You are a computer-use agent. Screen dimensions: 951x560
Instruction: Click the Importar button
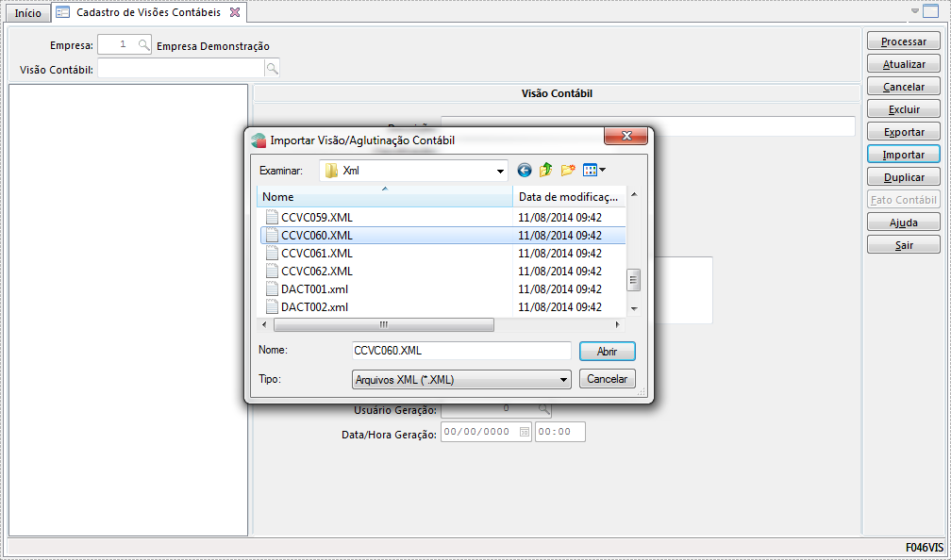[904, 155]
